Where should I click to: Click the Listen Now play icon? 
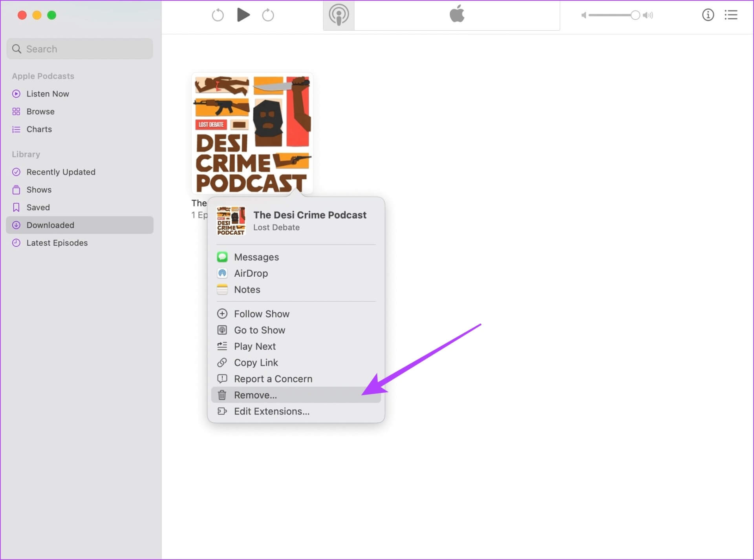coord(16,94)
